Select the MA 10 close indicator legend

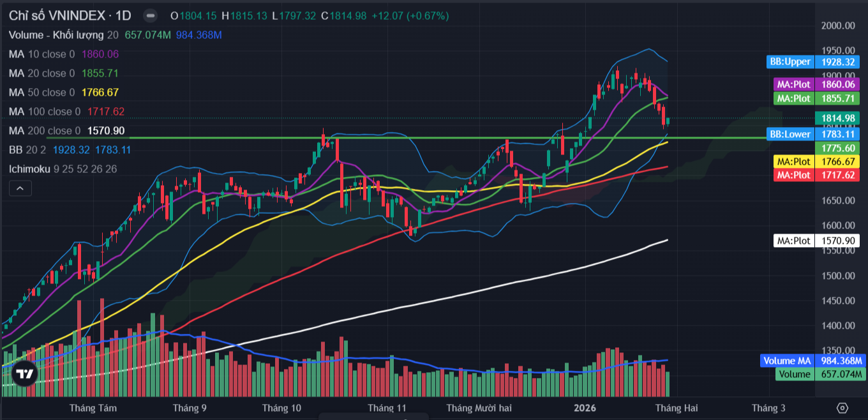41,54
